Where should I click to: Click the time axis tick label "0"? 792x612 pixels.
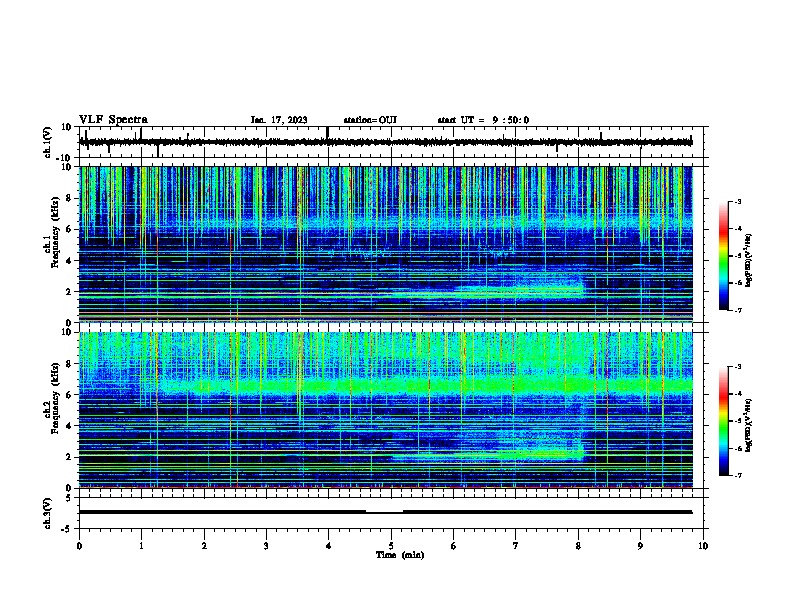(79, 546)
